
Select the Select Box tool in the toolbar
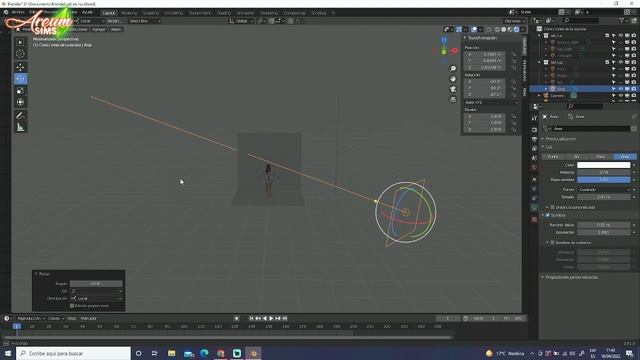coord(20,42)
